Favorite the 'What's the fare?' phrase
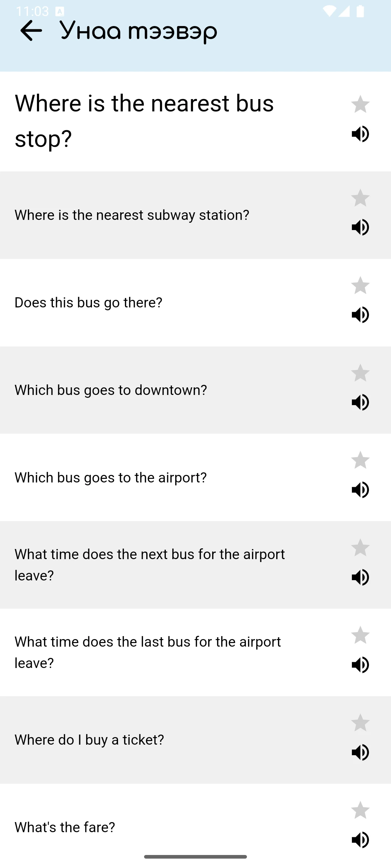Screen dimensions: 391x868 pyautogui.click(x=360, y=810)
